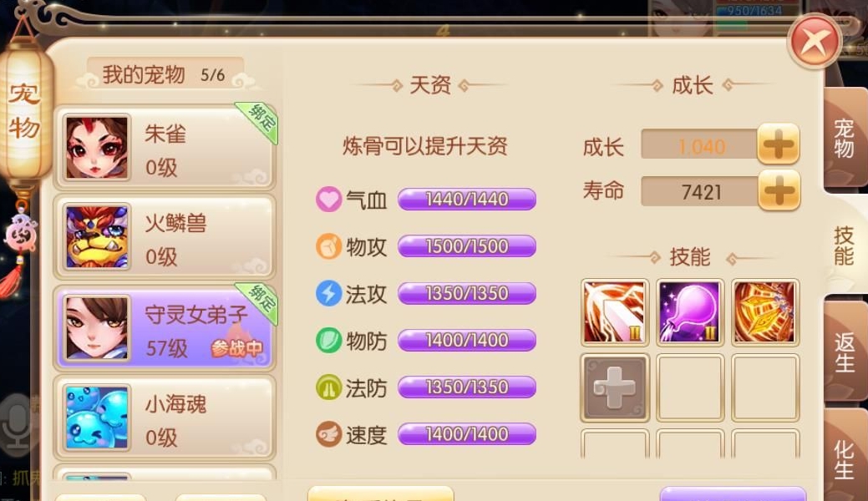
Task: Click the blue lightning 法攻 icon
Action: pyautogui.click(x=328, y=293)
